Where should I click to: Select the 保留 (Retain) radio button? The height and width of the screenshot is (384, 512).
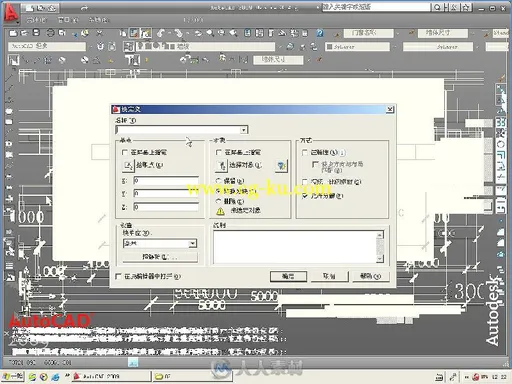tap(219, 181)
